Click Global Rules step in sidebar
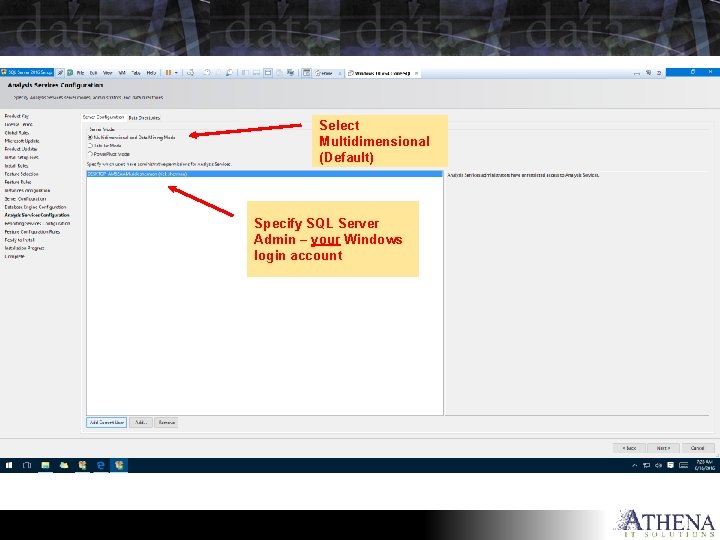The width and height of the screenshot is (720, 540). click(x=17, y=133)
